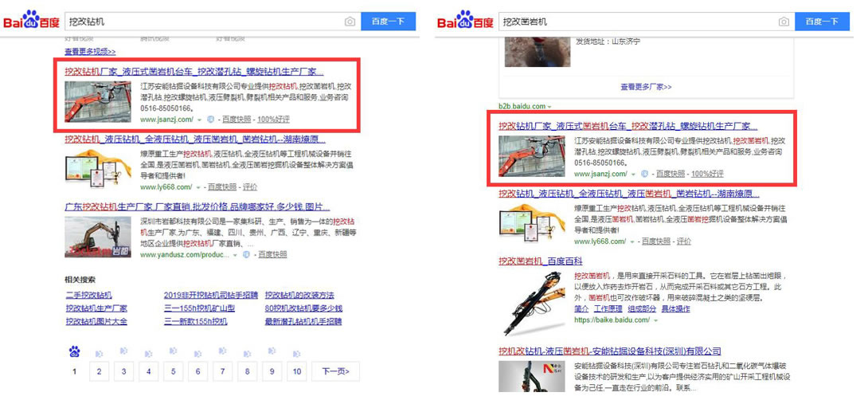
Task: Open dropdown arrow beside www.yandusz.com URL
Action: (x=234, y=256)
